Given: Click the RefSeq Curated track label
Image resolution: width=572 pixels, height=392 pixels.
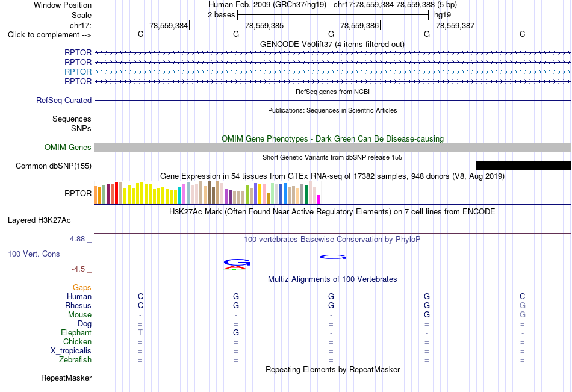Looking at the screenshot, I should (x=63, y=100).
